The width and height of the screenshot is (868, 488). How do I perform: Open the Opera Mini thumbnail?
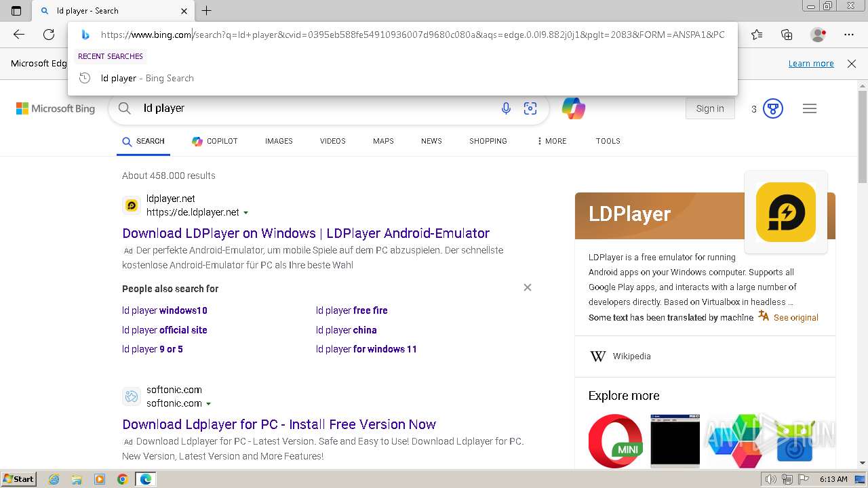(616, 441)
